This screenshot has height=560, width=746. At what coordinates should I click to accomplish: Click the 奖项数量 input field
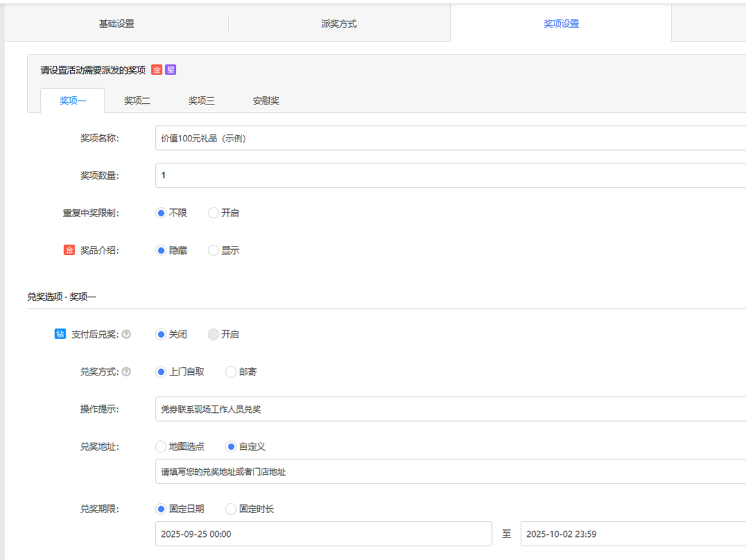click(451, 175)
